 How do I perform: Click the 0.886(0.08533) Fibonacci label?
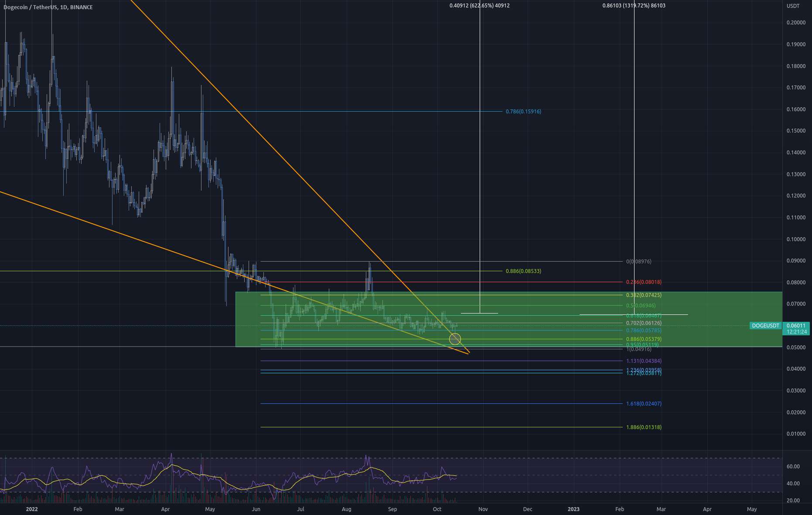click(523, 271)
